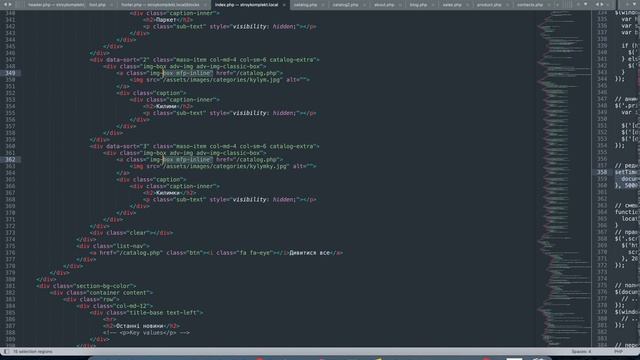
Task: Switch to about.php tab
Action: pos(384,5)
